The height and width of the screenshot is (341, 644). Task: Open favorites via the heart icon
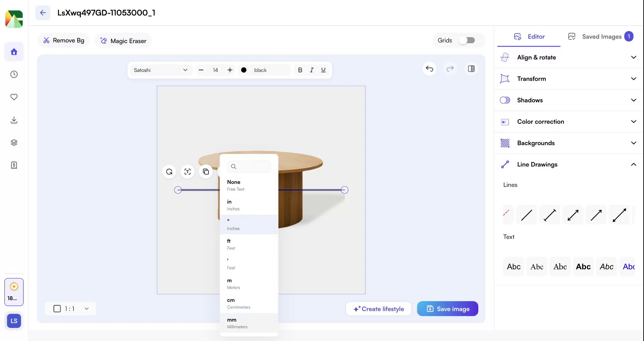coord(14,97)
